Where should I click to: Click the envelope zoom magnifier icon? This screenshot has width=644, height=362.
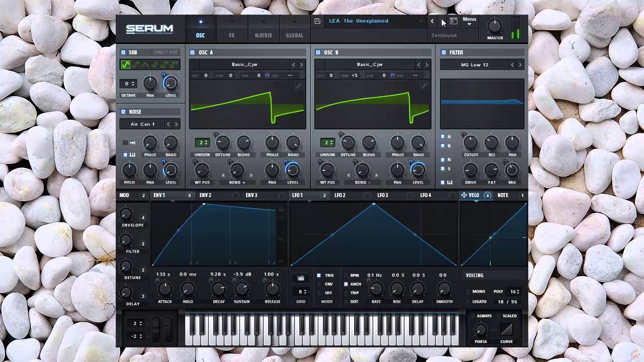coord(281,239)
